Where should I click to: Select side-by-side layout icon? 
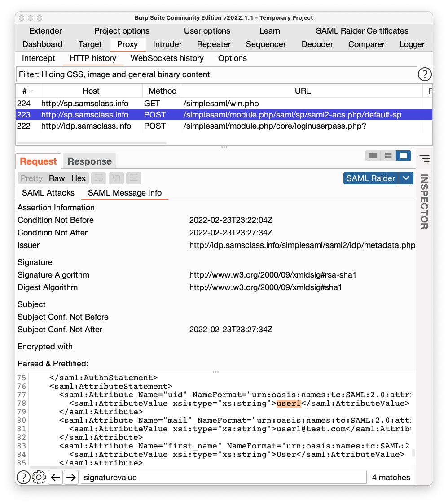373,156
